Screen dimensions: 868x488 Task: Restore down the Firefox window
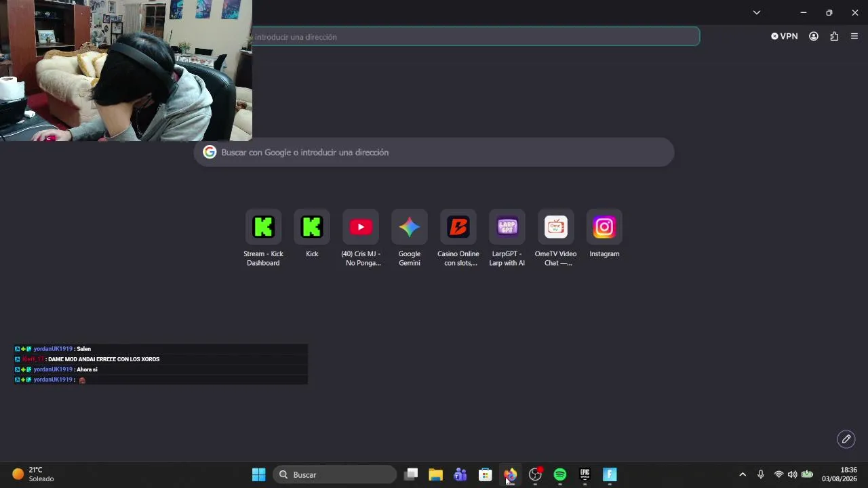[829, 12]
